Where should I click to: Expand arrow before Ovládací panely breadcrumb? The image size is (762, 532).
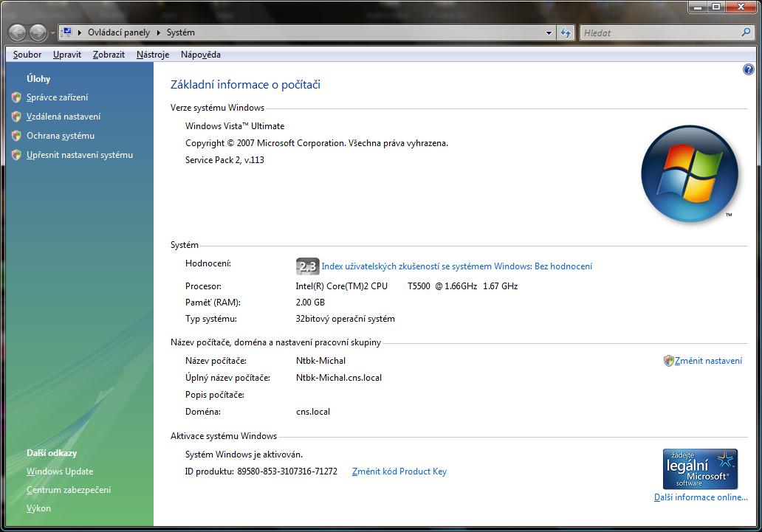click(80, 32)
